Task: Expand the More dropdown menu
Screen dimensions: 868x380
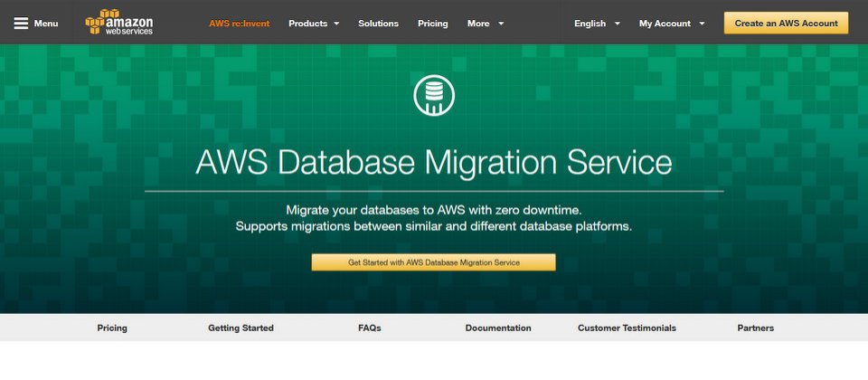Action: click(486, 24)
